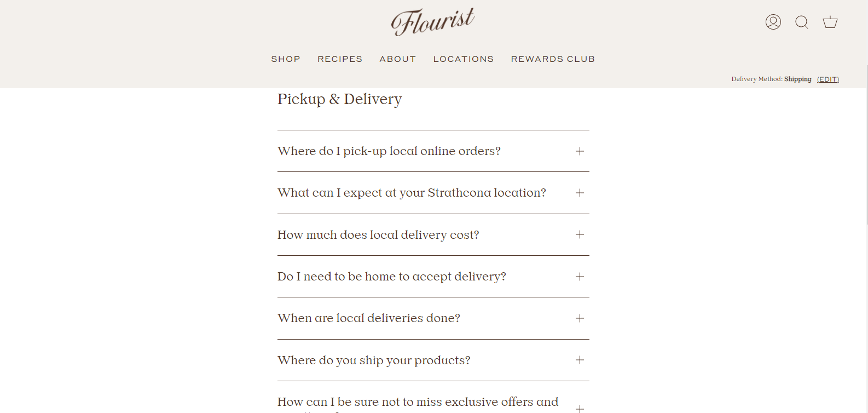This screenshot has height=413, width=868.
Task: Open the shopping cart icon
Action: [830, 22]
